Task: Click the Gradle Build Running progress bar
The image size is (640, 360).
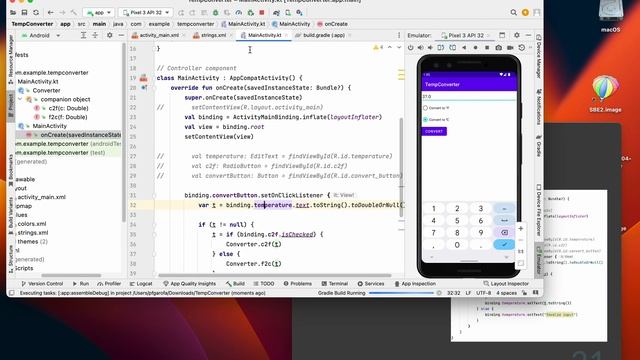Action: [401, 293]
